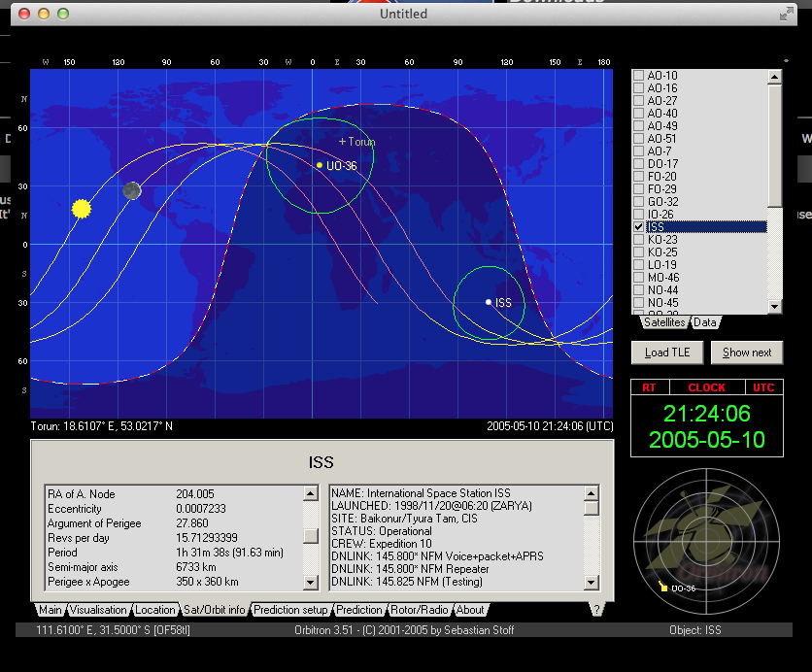Toggle RT real-time tracking mode

[x=649, y=386]
